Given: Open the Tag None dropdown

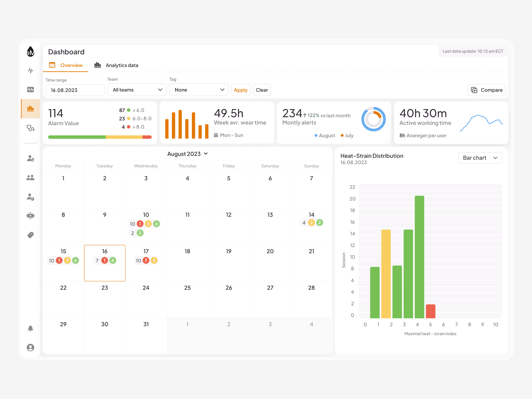Looking at the screenshot, I should (x=199, y=90).
